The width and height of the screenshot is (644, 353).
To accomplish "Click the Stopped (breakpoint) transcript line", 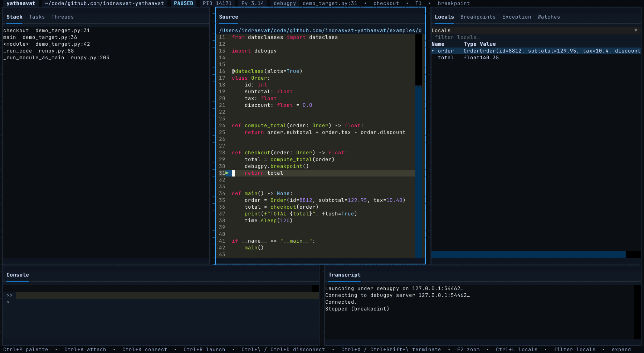I will [357, 309].
